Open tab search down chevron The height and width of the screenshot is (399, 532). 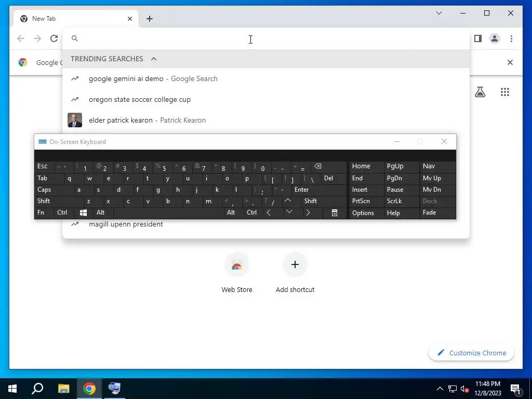coord(438,13)
